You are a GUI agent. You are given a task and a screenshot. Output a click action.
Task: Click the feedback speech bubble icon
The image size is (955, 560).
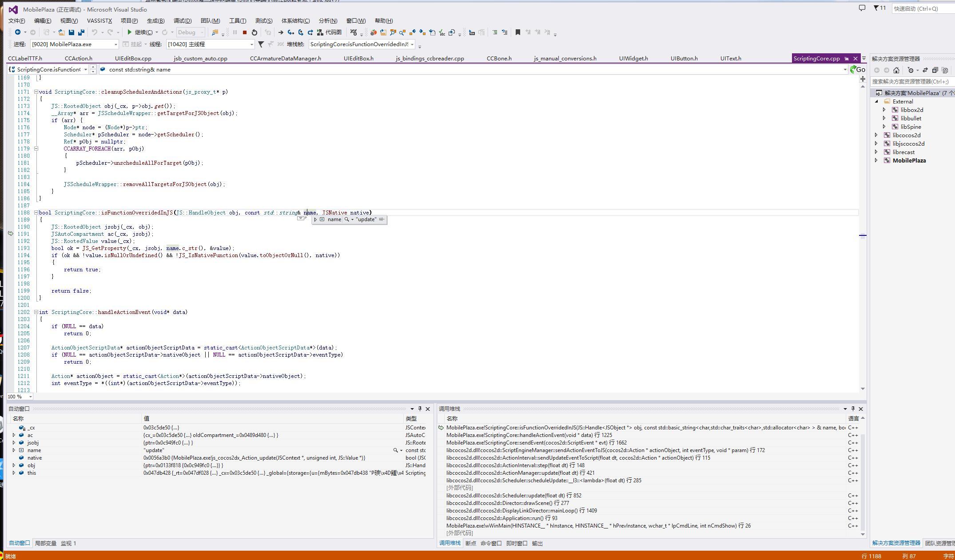tap(862, 8)
